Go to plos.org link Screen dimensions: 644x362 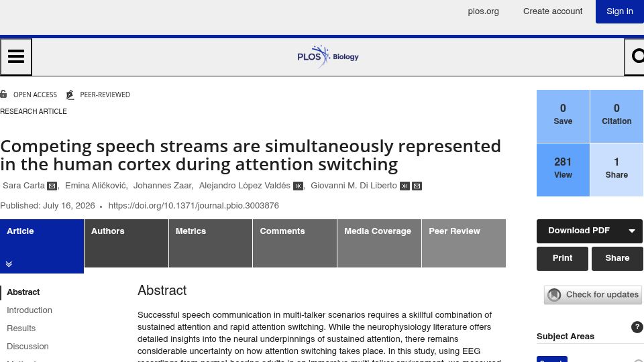click(x=484, y=11)
